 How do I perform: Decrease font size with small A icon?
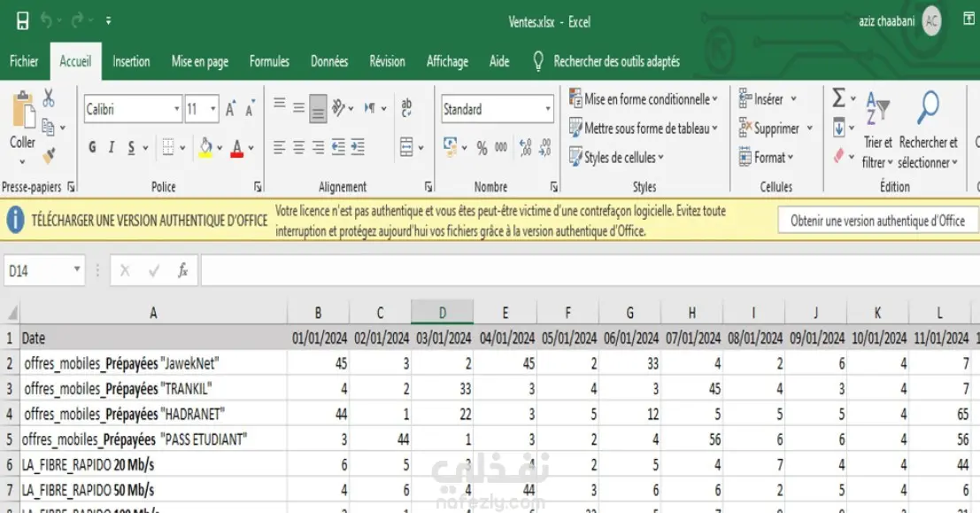click(x=250, y=109)
